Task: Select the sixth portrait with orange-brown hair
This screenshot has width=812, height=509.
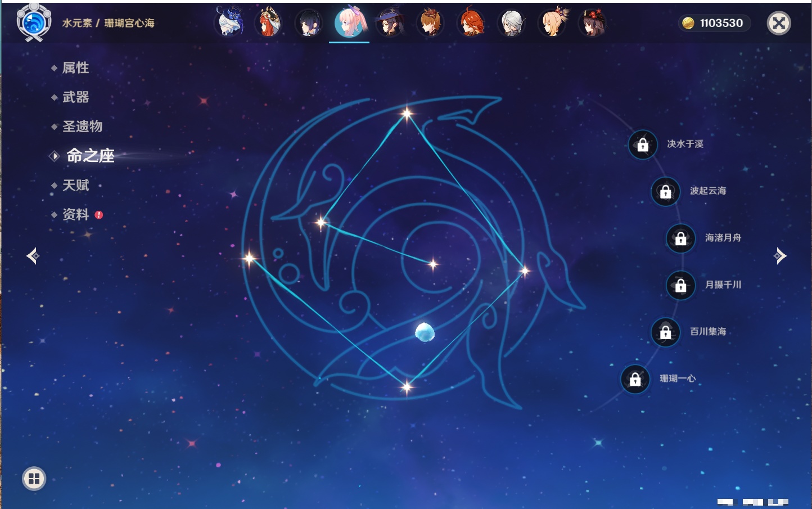Action: tap(430, 22)
